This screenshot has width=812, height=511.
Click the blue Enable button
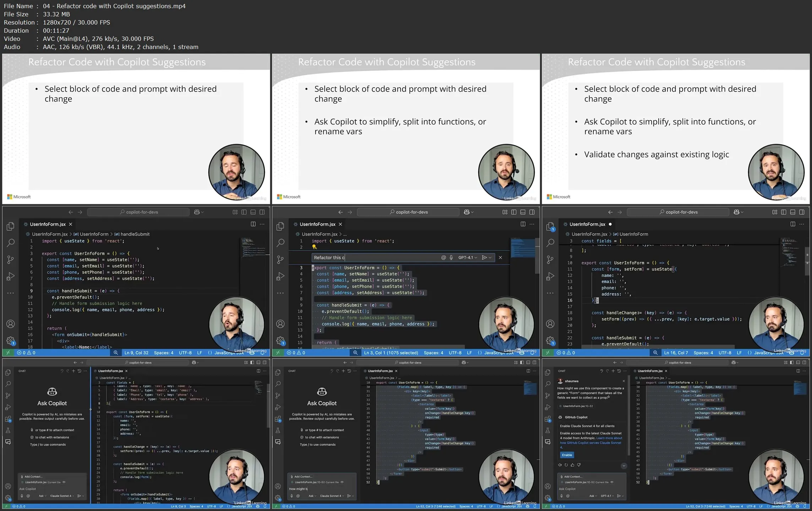point(567,455)
